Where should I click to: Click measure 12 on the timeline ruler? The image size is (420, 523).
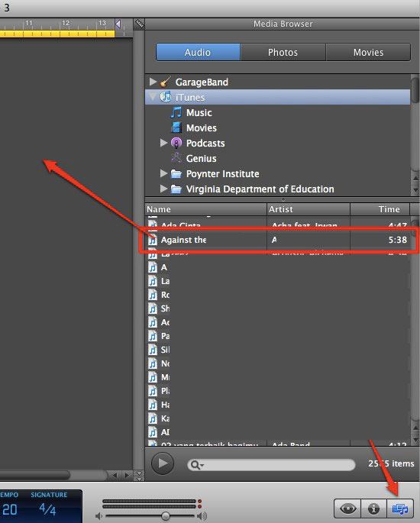[66, 24]
